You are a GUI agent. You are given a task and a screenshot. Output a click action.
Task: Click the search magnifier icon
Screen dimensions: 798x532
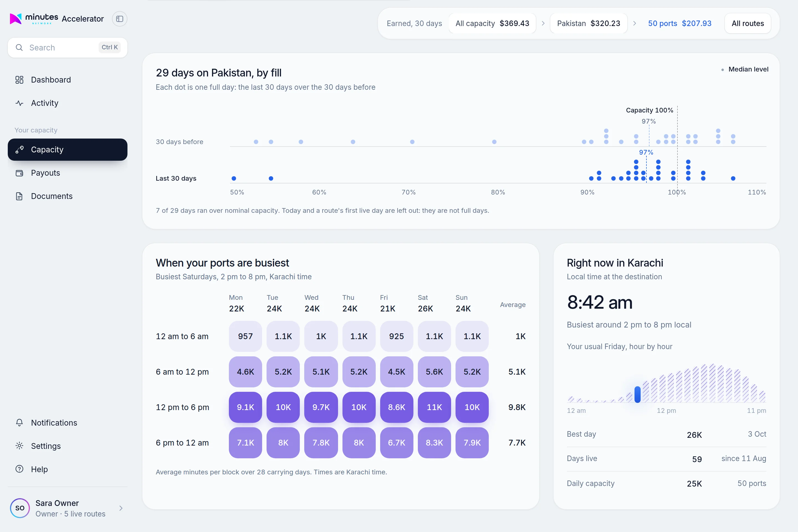19,47
